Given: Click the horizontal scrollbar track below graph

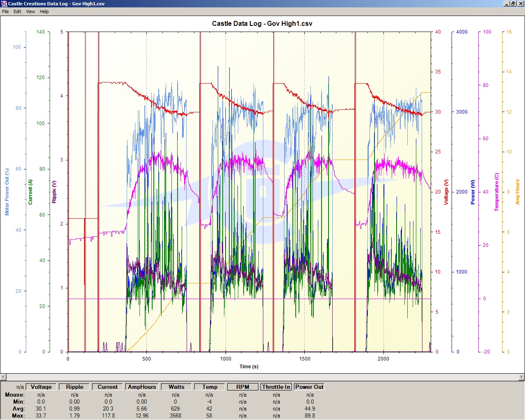Looking at the screenshot, I should tap(262, 377).
